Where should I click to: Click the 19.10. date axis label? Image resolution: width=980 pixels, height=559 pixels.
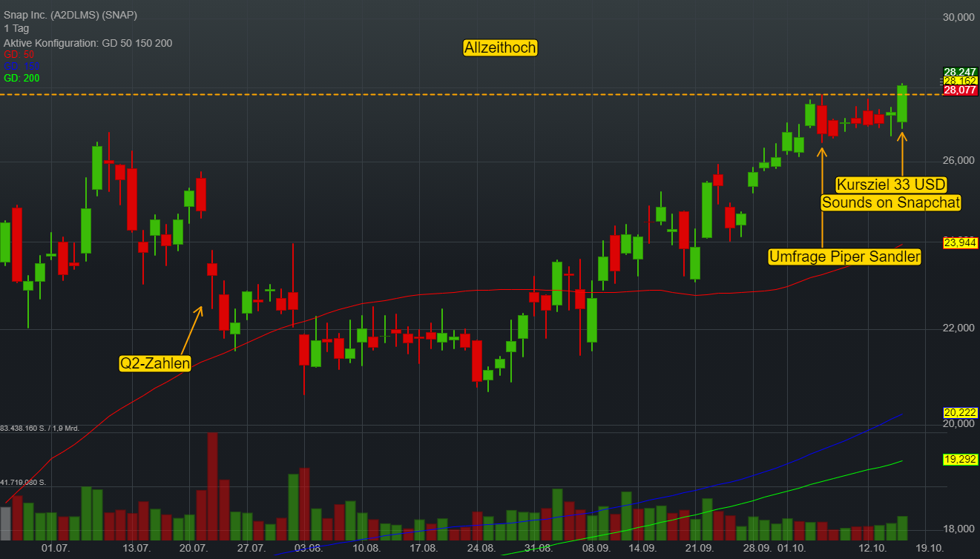pos(929,549)
